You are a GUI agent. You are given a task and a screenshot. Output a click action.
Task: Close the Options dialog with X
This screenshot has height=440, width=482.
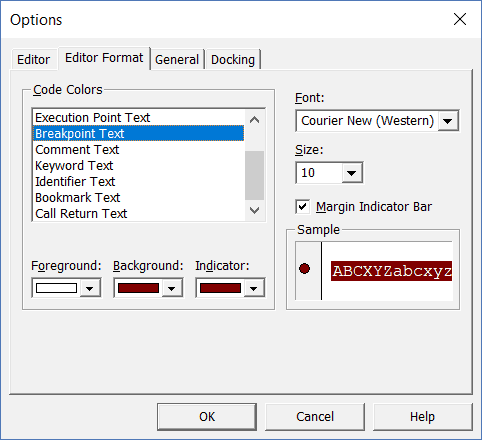pyautogui.click(x=460, y=19)
